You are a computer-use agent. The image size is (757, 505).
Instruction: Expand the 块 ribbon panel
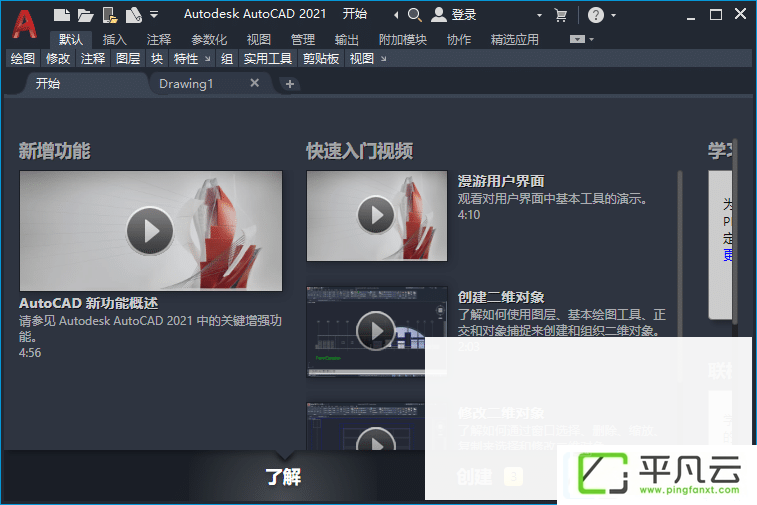pos(157,59)
